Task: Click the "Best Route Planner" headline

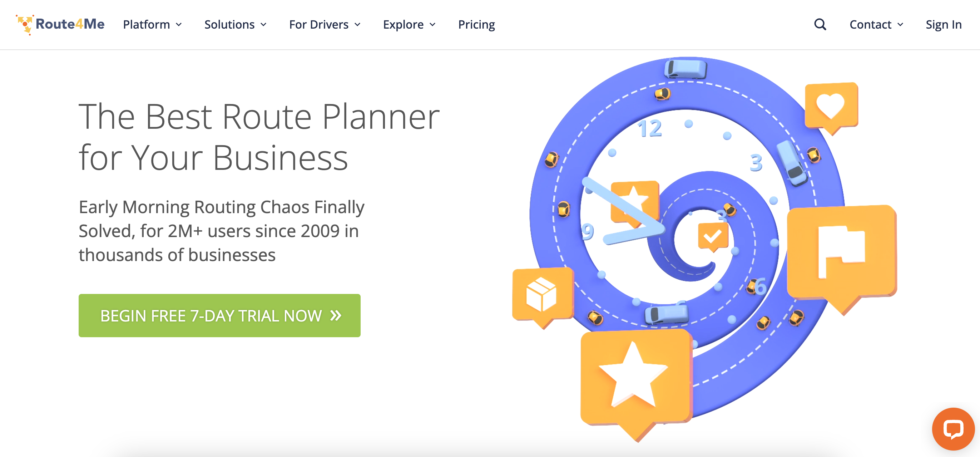Action: [259, 137]
